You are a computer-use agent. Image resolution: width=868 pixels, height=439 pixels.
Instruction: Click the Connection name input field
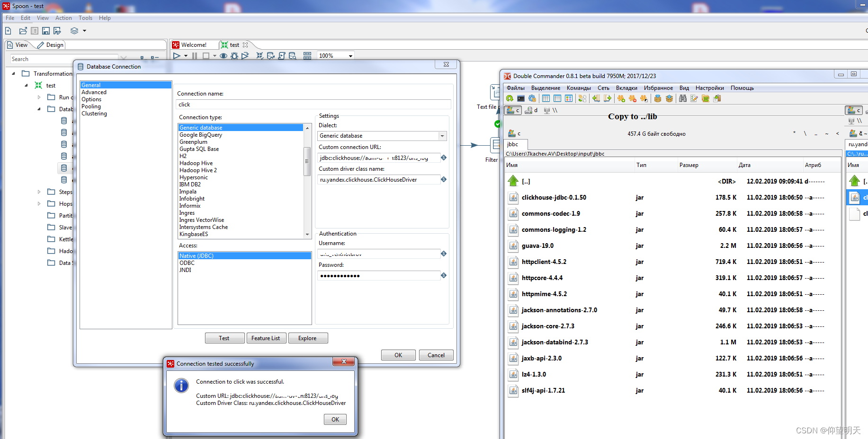[x=313, y=105]
